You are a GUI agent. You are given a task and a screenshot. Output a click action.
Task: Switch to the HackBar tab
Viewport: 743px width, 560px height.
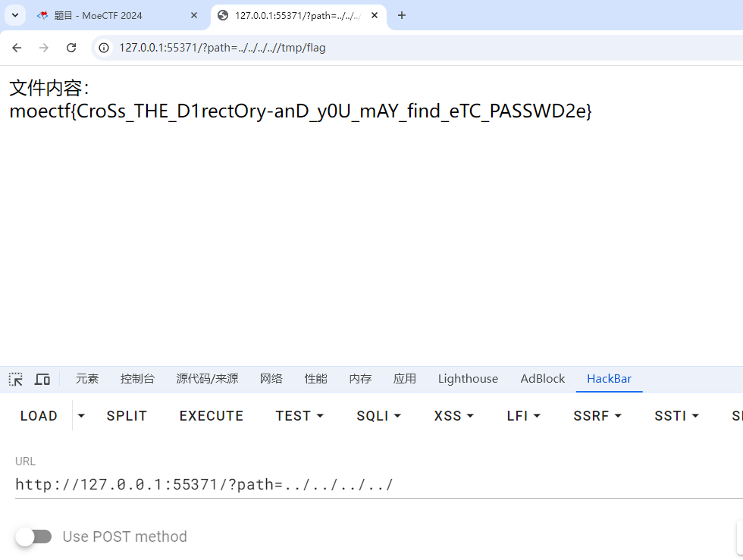click(609, 379)
